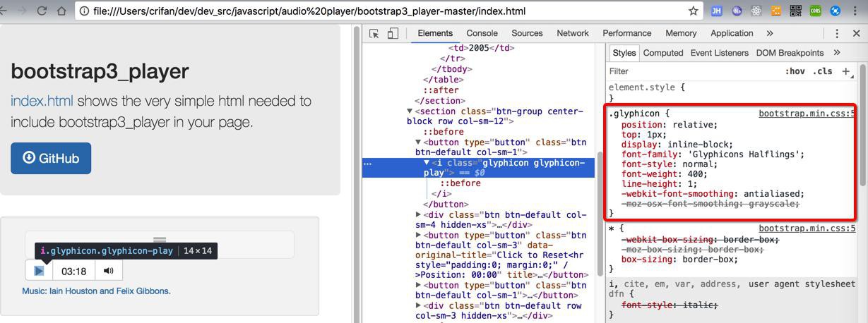The image size is (868, 323).
Task: Switch to the Sources tab
Action: pos(527,33)
